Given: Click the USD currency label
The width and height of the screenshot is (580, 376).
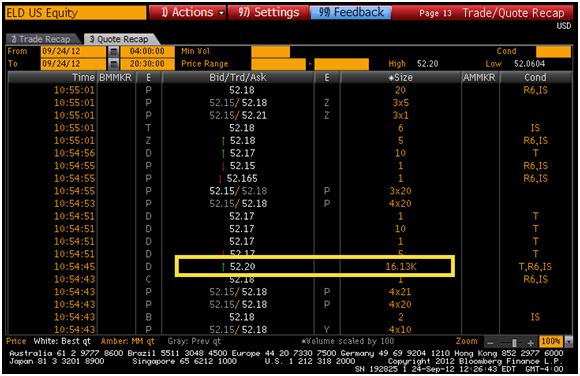Looking at the screenshot, I should tap(564, 26).
